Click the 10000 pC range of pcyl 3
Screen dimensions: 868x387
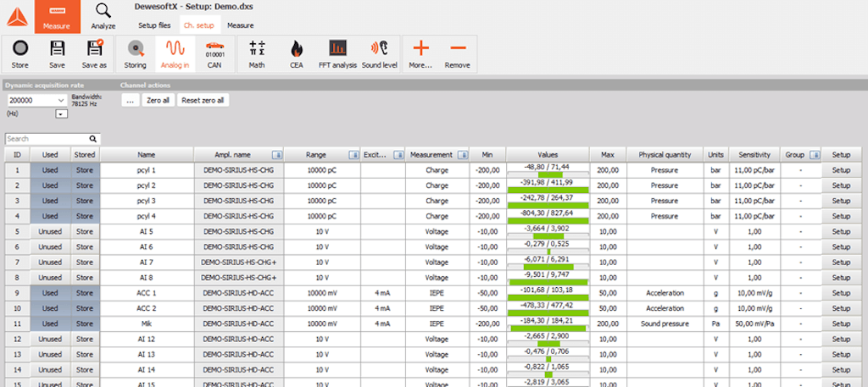[x=321, y=201]
